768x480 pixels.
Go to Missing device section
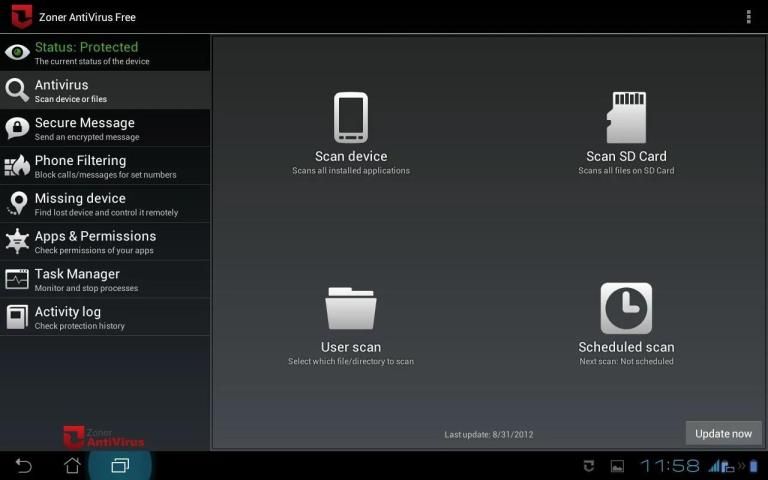[x=105, y=204]
